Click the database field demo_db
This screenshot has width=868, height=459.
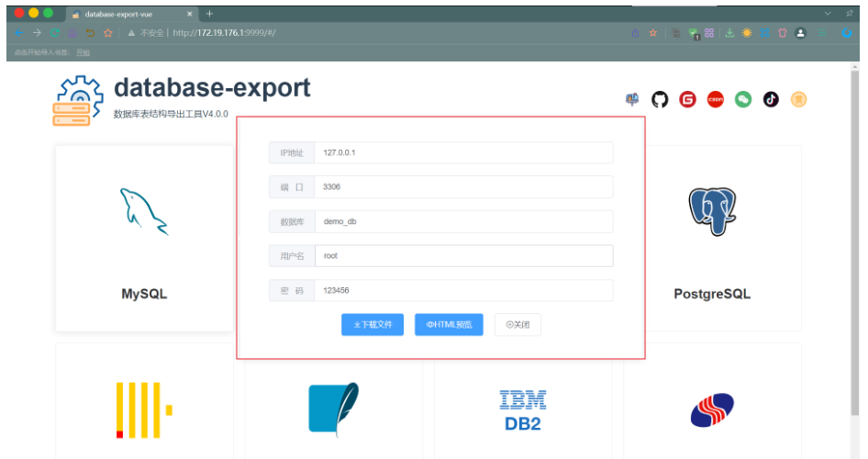click(x=464, y=221)
